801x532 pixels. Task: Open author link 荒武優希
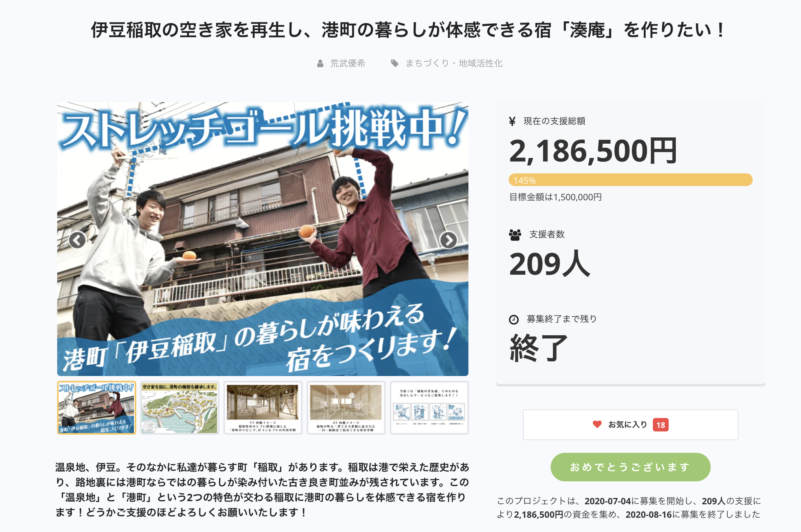[347, 63]
